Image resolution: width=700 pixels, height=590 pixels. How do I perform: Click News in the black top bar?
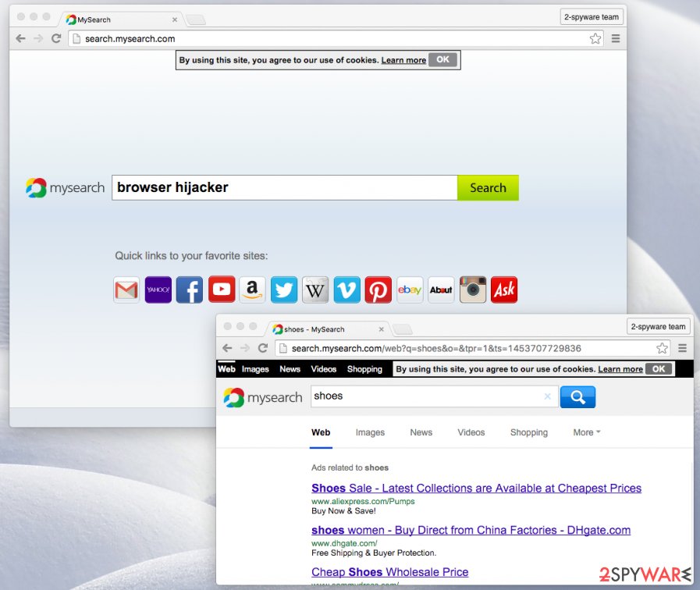[x=290, y=369]
